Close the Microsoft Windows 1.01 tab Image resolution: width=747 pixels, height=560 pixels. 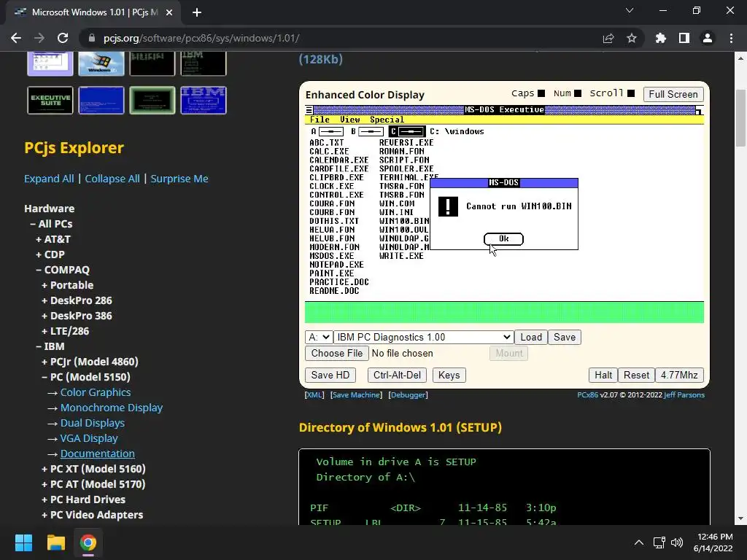point(169,12)
